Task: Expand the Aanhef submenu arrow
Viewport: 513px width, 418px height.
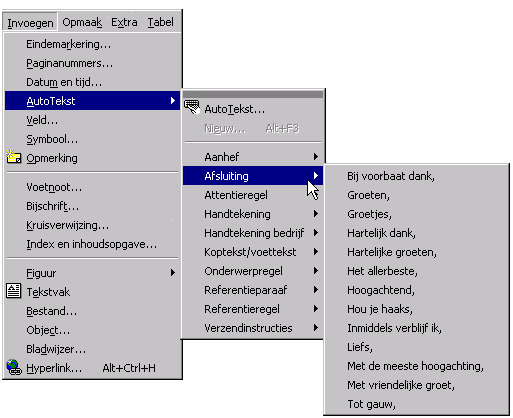Action: pos(315,157)
